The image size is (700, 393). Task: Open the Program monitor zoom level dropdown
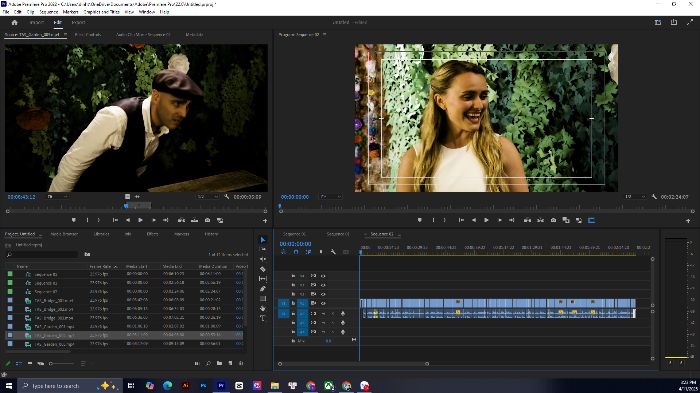330,196
